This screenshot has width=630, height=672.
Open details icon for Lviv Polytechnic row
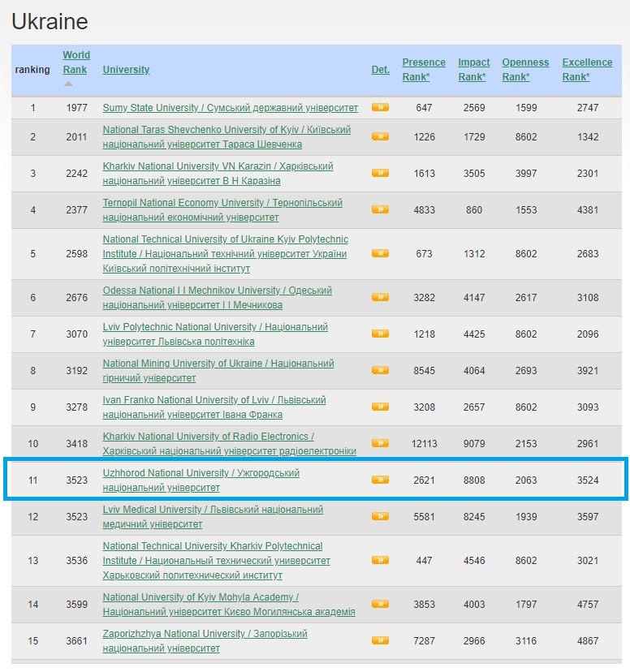point(380,334)
